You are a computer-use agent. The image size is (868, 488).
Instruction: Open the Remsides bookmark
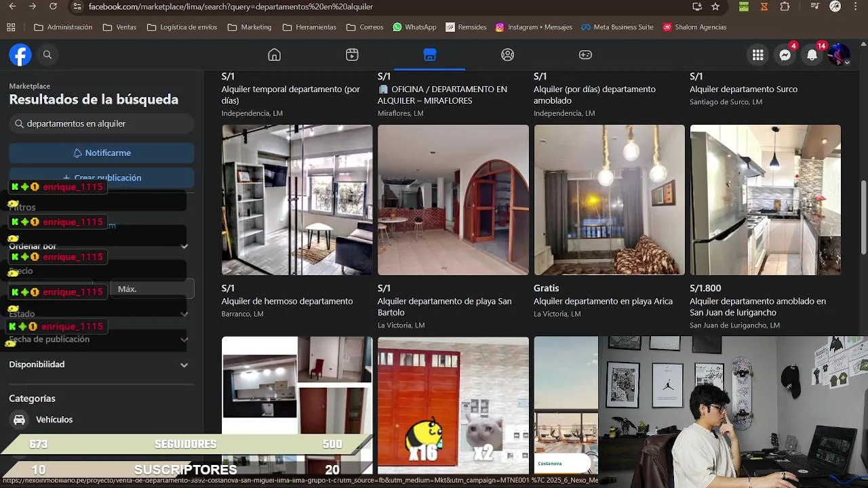(x=466, y=27)
